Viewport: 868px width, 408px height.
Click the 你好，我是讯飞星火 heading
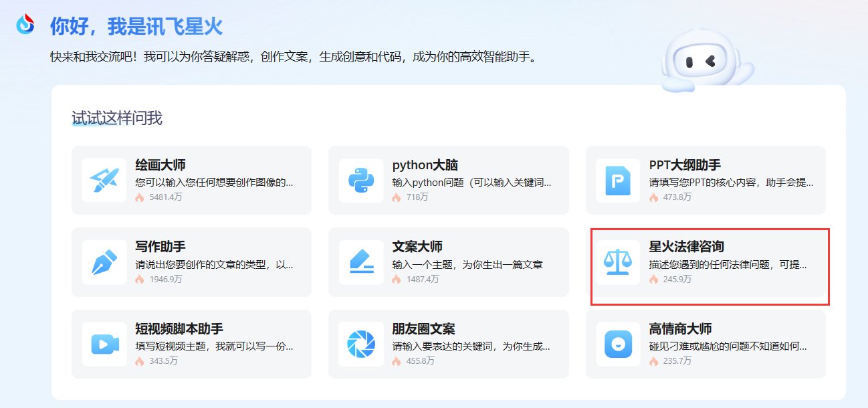click(136, 27)
